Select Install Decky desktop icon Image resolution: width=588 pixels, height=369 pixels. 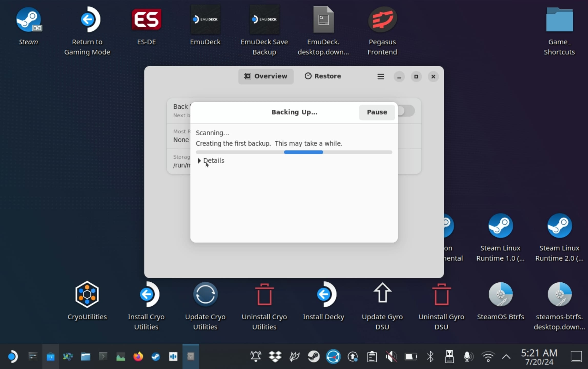pyautogui.click(x=323, y=301)
